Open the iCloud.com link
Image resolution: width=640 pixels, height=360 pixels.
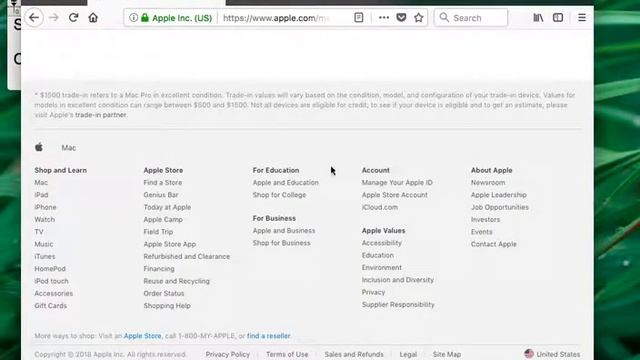[380, 207]
